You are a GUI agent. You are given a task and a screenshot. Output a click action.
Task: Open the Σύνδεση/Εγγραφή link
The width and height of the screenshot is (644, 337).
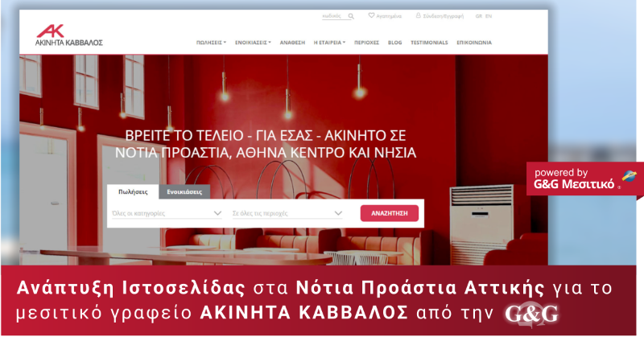click(444, 16)
